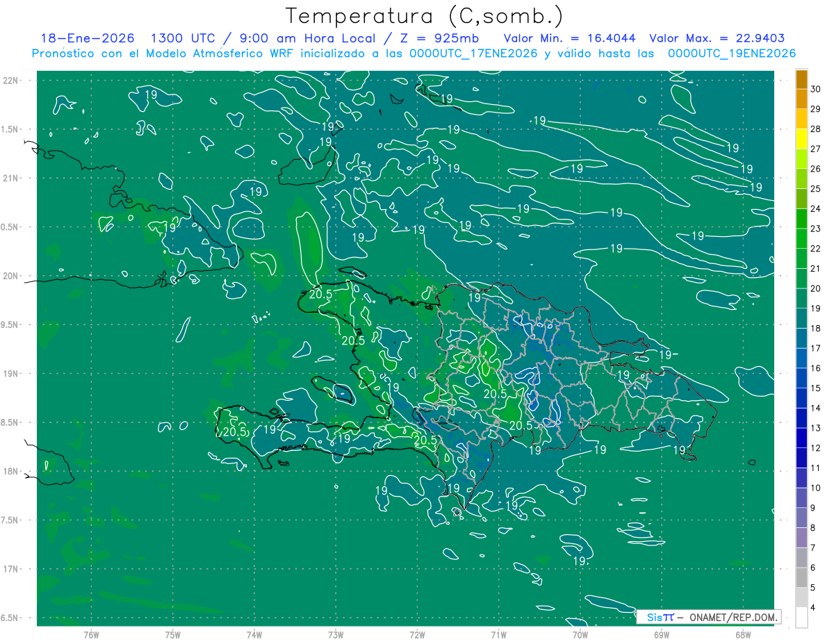Screen dimensions: 834x644
Task: Pick the dark blue swatch between 12 and 13
Action: pos(802,438)
